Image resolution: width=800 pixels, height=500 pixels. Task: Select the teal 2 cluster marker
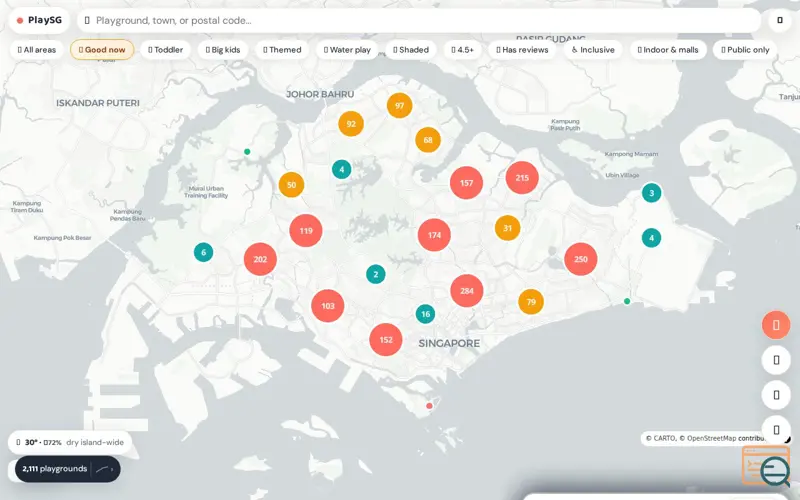tap(376, 274)
